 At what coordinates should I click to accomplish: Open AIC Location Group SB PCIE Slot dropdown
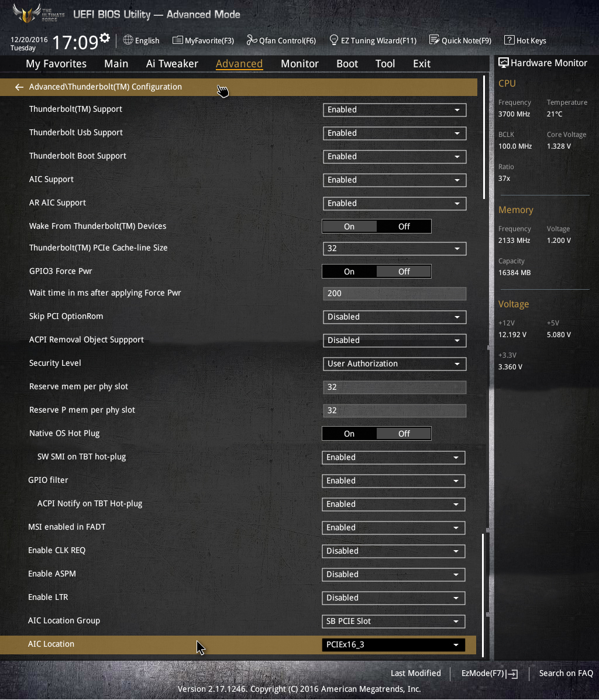[394, 622]
